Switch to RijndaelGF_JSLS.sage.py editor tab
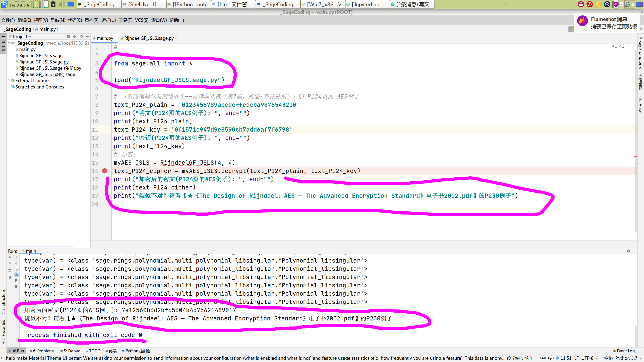 (x=149, y=38)
